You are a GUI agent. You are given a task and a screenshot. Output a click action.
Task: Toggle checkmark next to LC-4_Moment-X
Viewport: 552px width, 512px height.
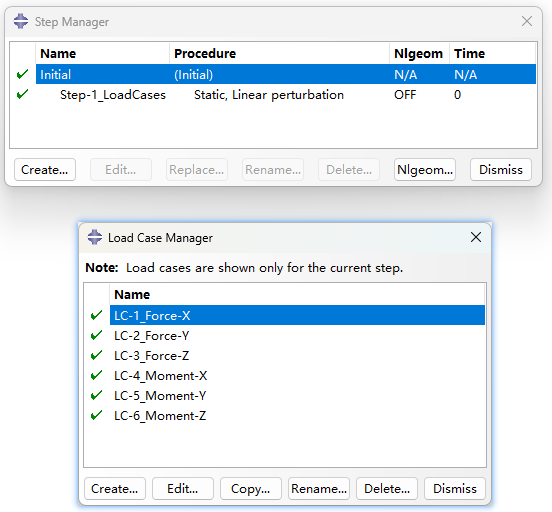96,375
